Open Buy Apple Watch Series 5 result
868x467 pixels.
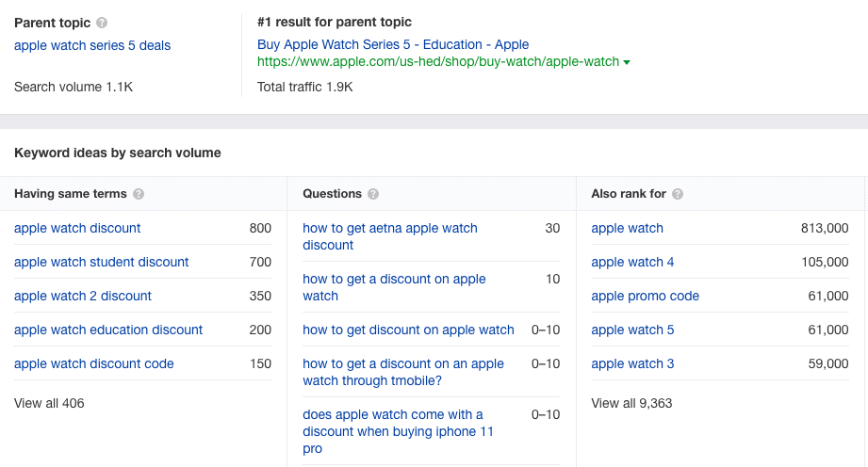(x=393, y=44)
